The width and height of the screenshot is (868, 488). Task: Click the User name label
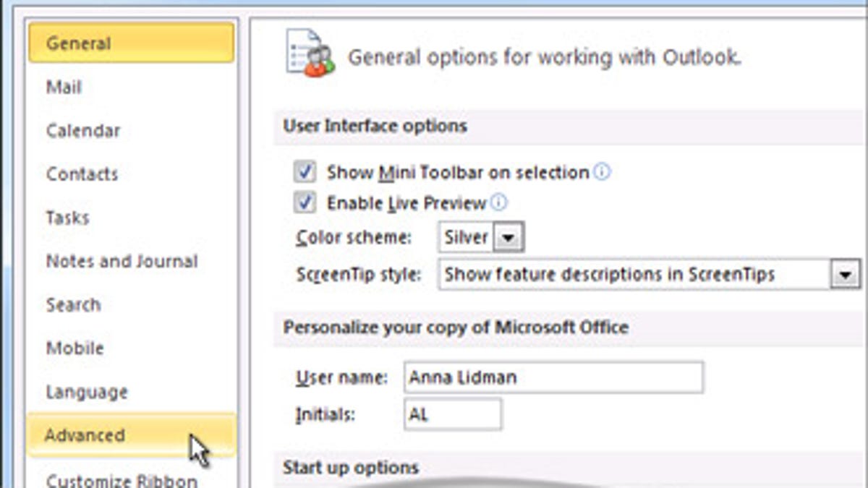341,377
